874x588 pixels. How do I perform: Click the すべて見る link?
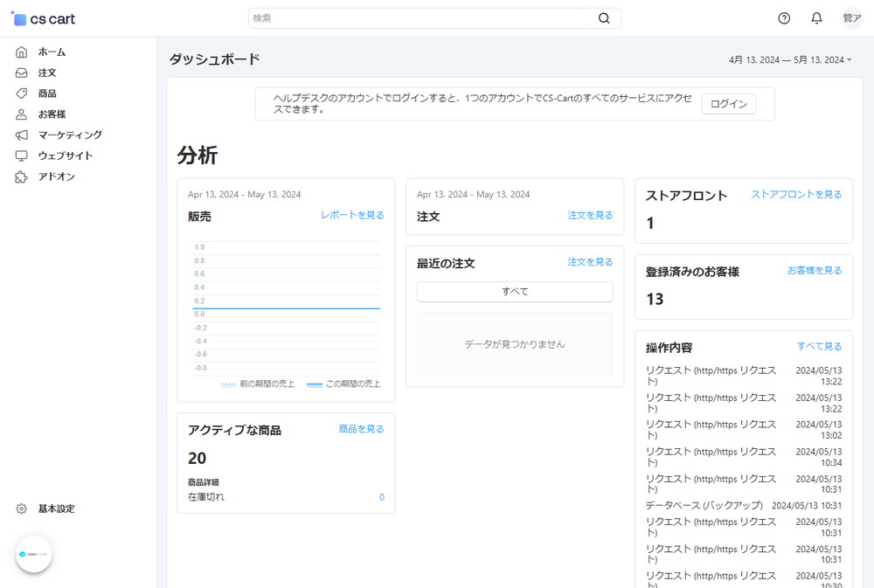[820, 347]
